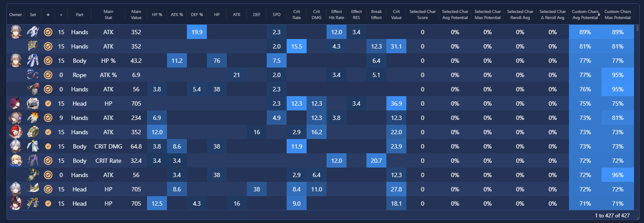Image resolution: width=644 pixels, height=223 pixels.
Task: Click owner avatar in the CRIT DMG 64.8 Body row
Action: click(16, 146)
